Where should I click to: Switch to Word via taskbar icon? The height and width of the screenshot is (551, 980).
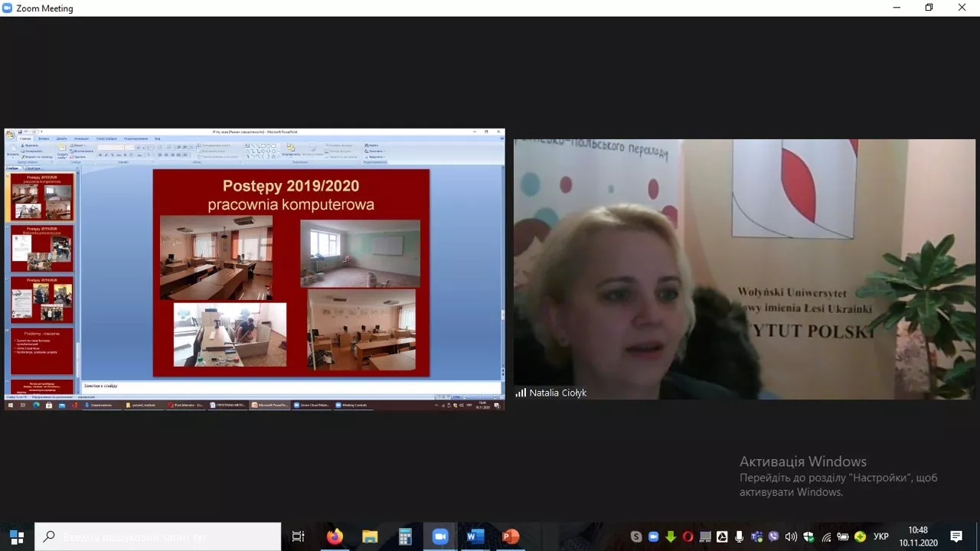click(475, 536)
